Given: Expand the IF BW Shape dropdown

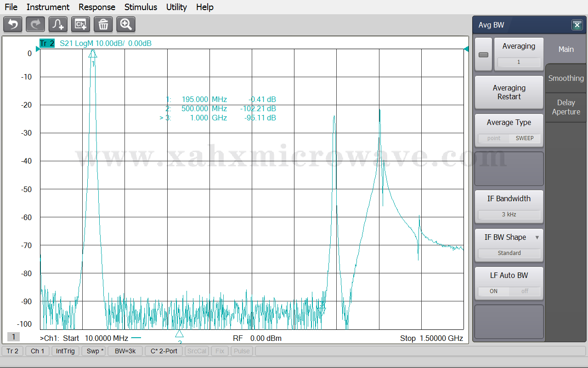Looking at the screenshot, I should pos(537,238).
